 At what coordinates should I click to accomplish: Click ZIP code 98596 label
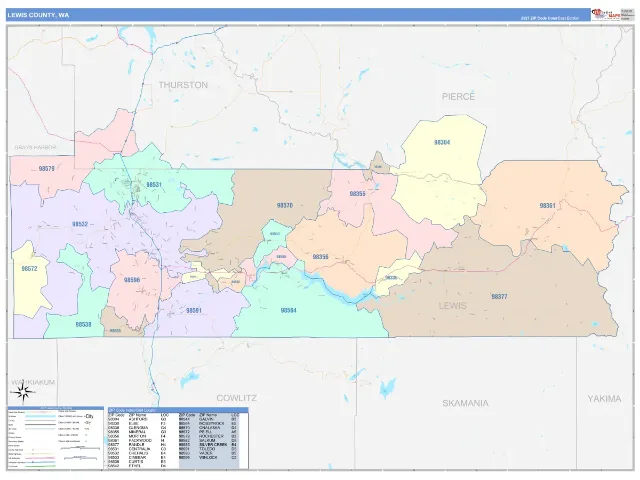[x=132, y=280]
